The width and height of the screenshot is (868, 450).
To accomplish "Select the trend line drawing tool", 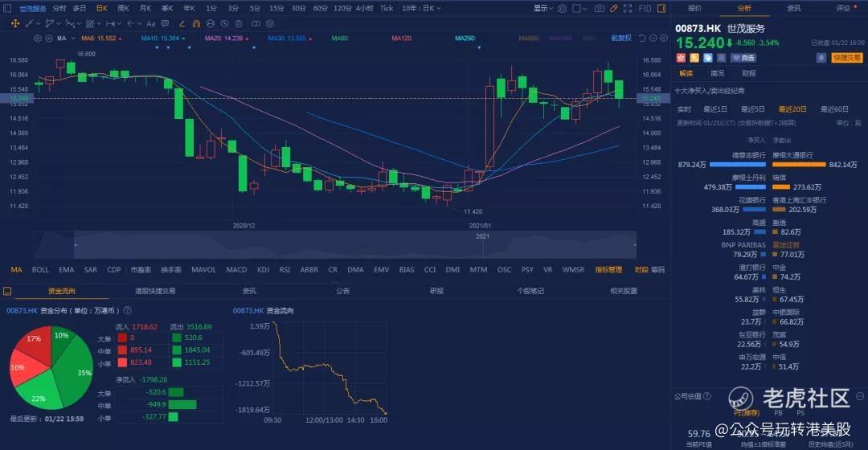I will click(x=30, y=24).
